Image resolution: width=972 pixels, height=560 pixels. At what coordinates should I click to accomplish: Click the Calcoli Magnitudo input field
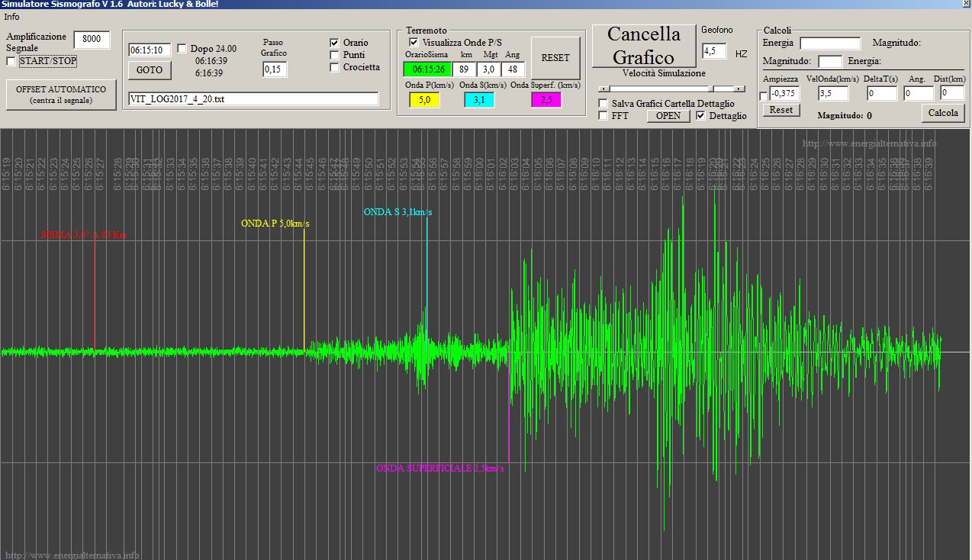pos(830,61)
